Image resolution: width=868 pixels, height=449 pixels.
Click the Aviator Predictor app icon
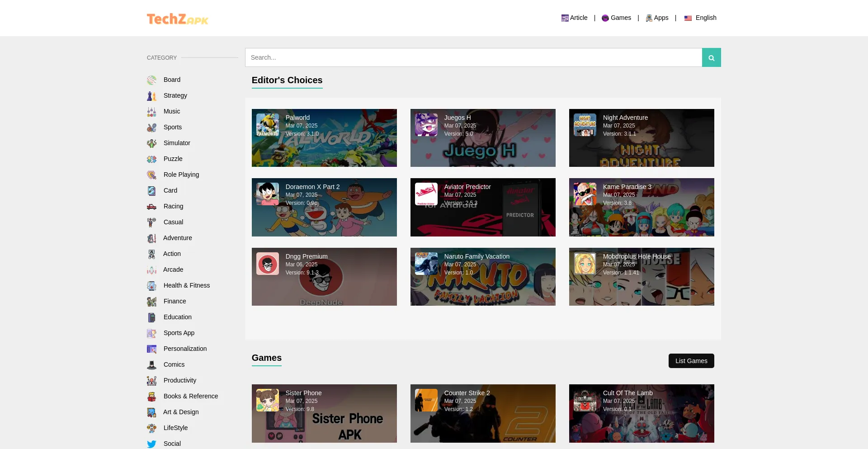[x=426, y=194]
